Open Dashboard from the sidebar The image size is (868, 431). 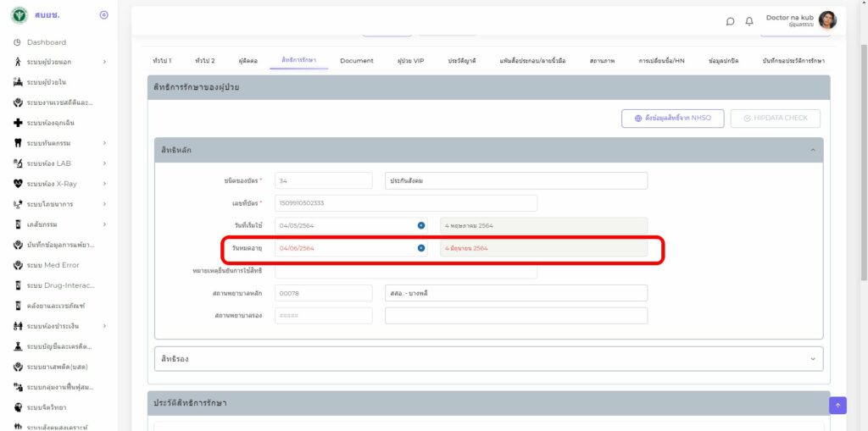tap(46, 42)
